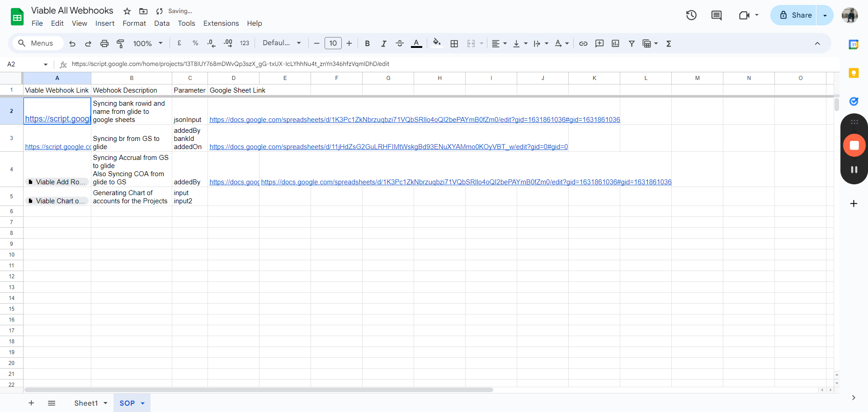Click the Meet camera icon
The height and width of the screenshot is (412, 868).
[x=744, y=15]
